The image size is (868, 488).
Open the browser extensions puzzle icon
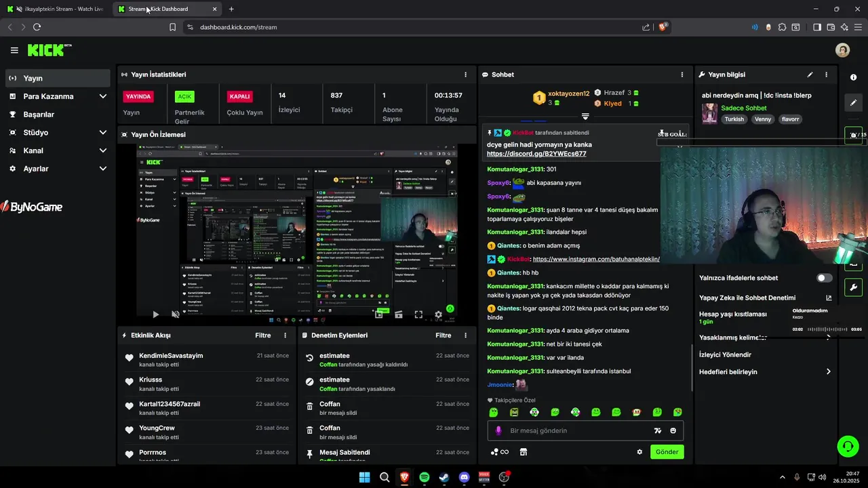pyautogui.click(x=782, y=27)
